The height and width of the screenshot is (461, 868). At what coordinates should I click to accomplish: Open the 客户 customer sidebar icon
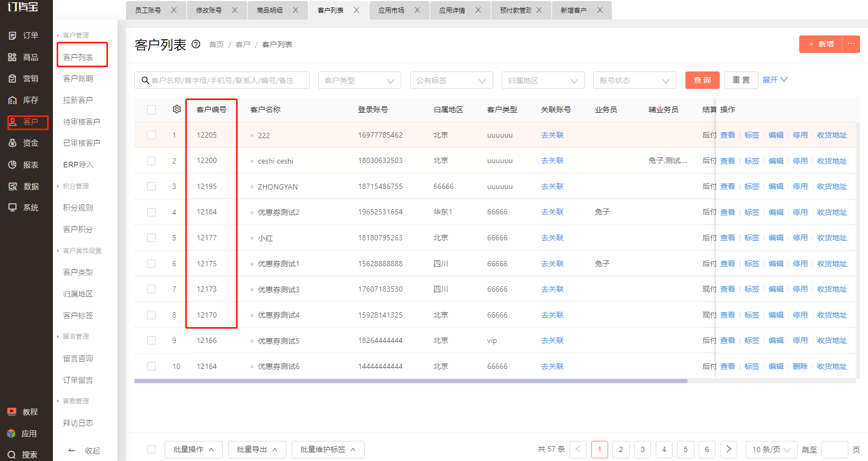tap(12, 122)
